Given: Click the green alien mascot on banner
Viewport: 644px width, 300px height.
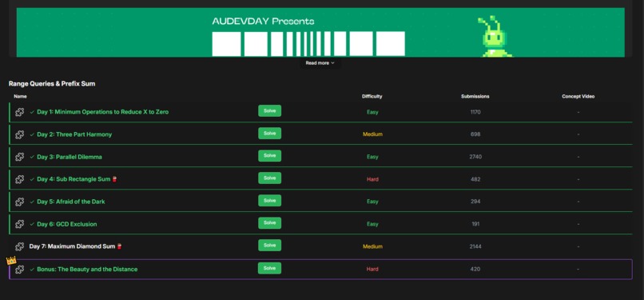Looking at the screenshot, I should (x=496, y=36).
